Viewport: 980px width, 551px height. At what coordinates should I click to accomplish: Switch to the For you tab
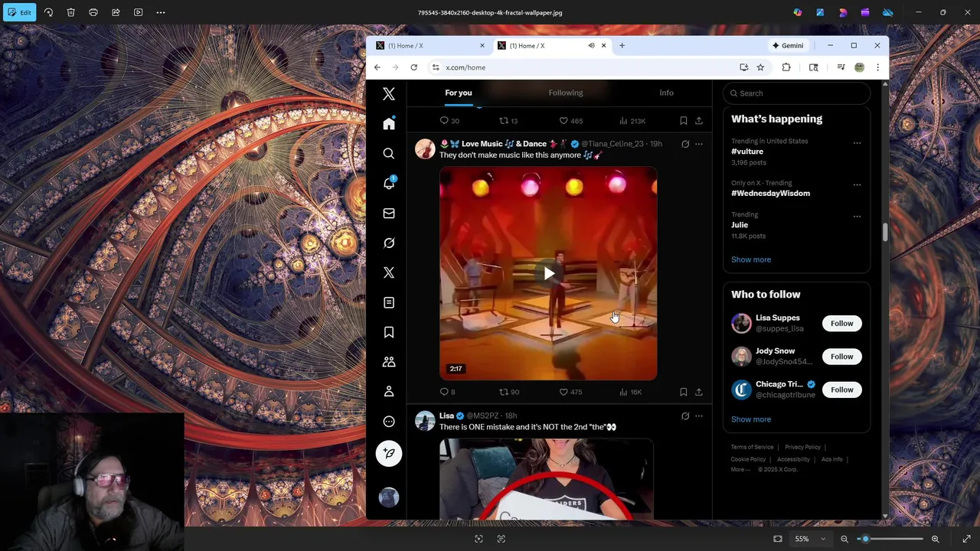[x=459, y=93]
